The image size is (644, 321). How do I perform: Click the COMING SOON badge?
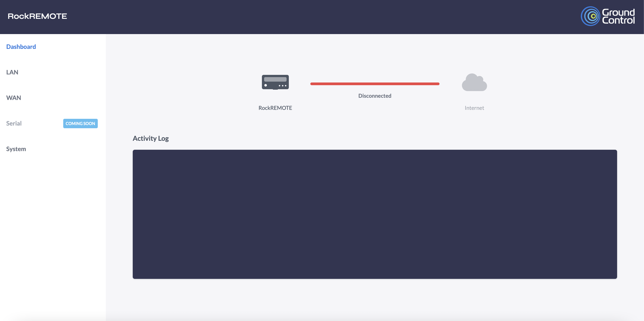(x=80, y=124)
